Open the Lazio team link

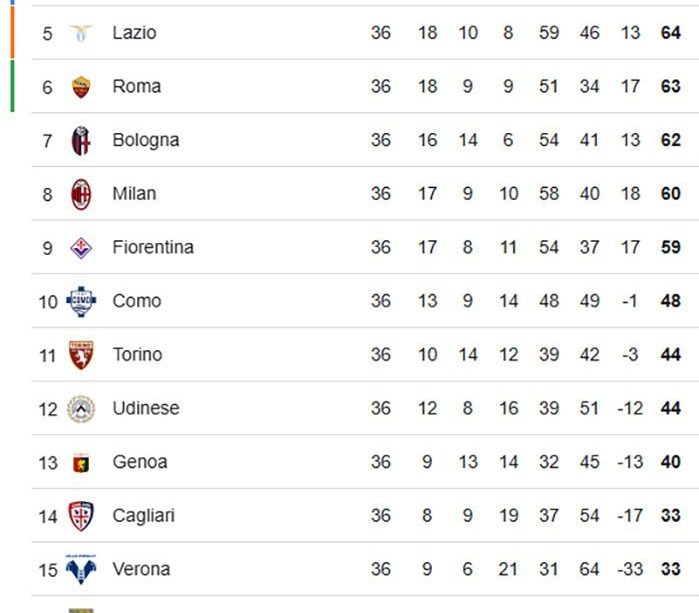[134, 33]
